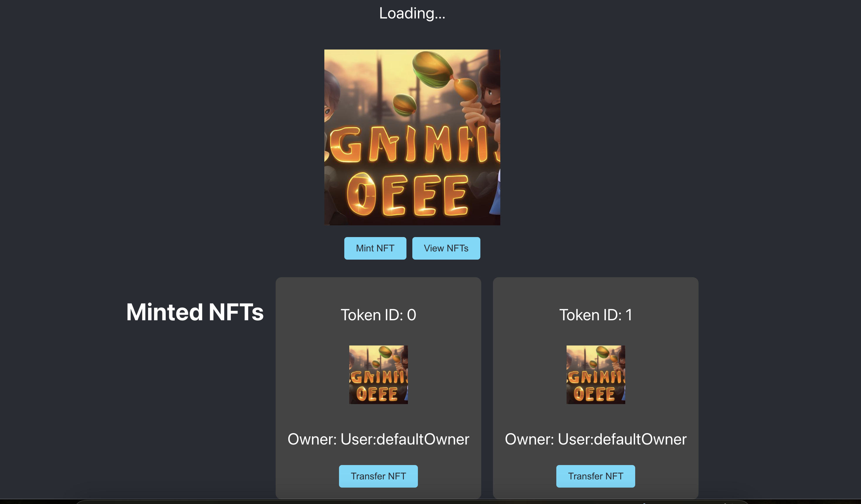
Task: Click the small center seed in main artwork
Action: pos(404,105)
